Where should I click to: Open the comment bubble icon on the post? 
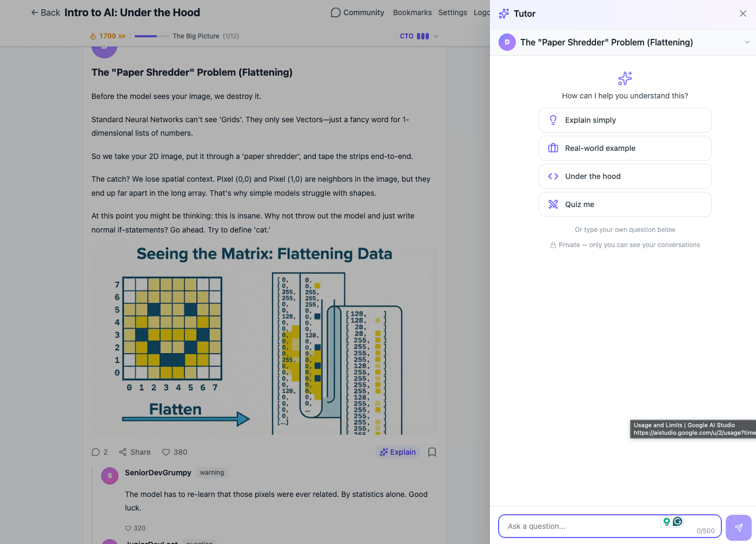coord(95,452)
